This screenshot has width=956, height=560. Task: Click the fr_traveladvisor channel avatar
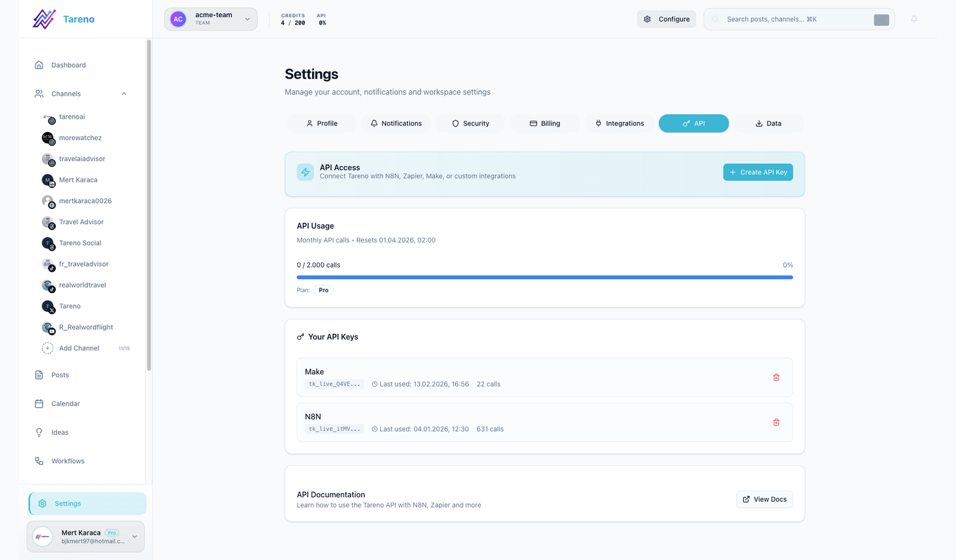pyautogui.click(x=48, y=264)
